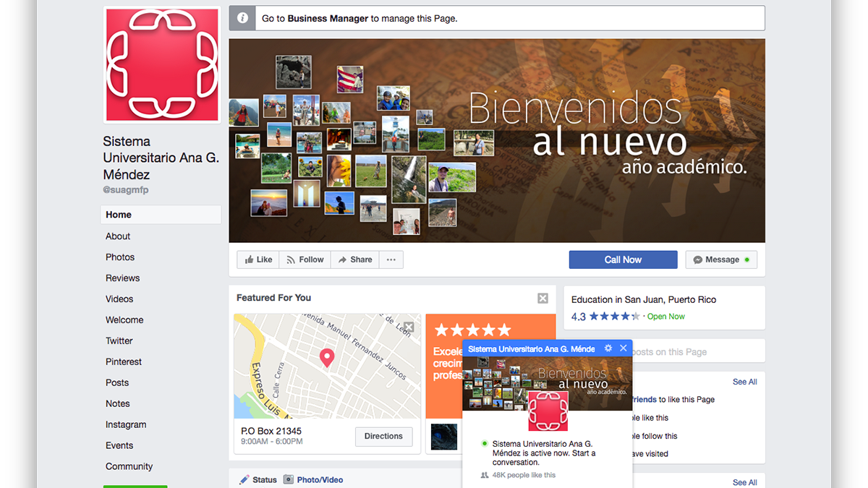
Task: Open the three-dots more options menu
Action: pyautogui.click(x=391, y=260)
